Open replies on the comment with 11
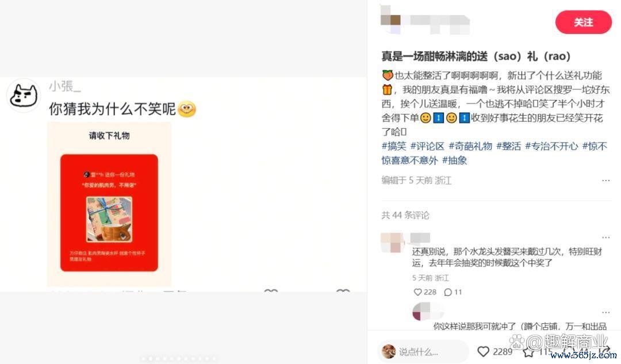 click(x=448, y=292)
